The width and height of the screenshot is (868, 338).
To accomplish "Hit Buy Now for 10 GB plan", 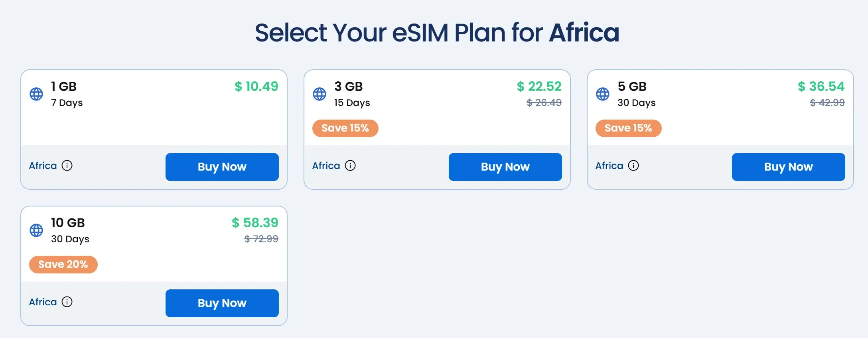I will pos(222,303).
